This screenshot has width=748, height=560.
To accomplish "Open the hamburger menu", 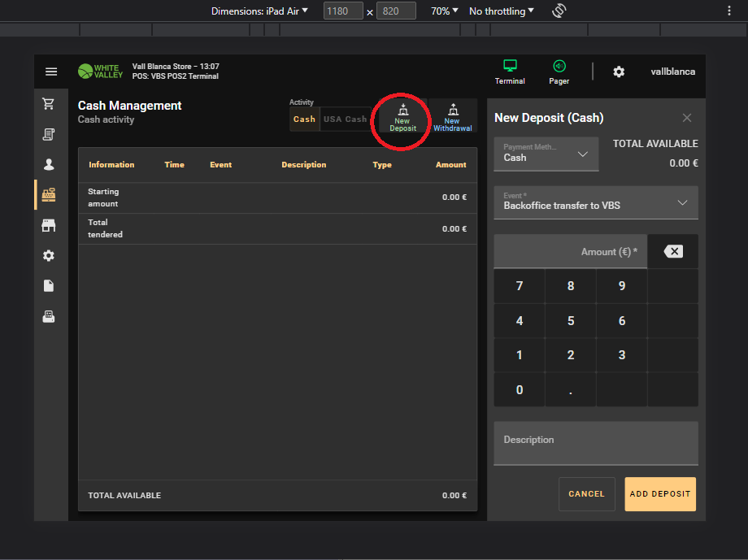I will 51,72.
